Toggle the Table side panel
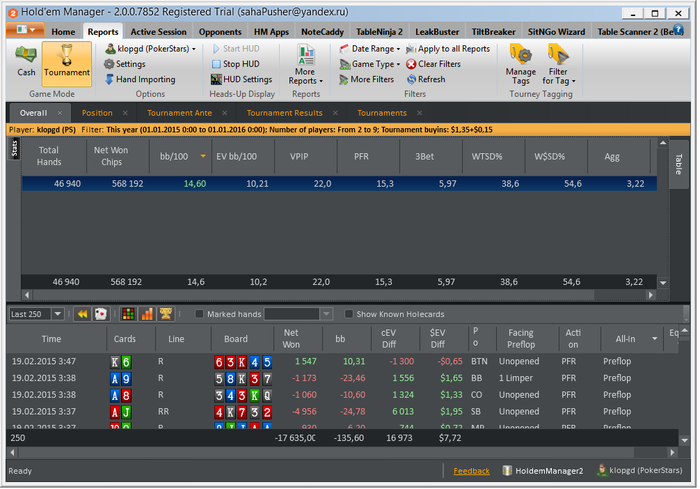This screenshot has height=489, width=700. click(679, 164)
